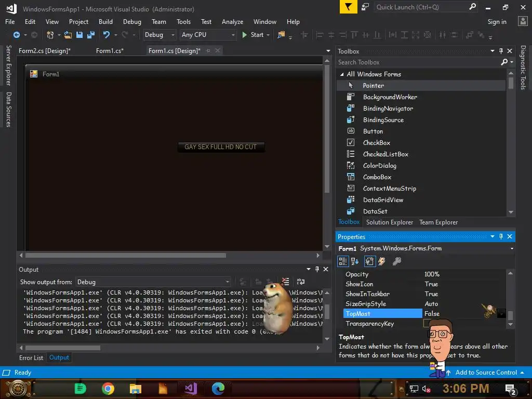
Task: Save the current file with the disk icon
Action: (x=79, y=35)
